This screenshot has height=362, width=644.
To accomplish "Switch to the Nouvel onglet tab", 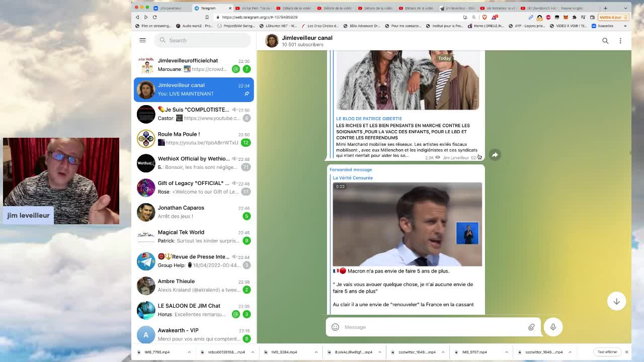I will tap(572, 8).
